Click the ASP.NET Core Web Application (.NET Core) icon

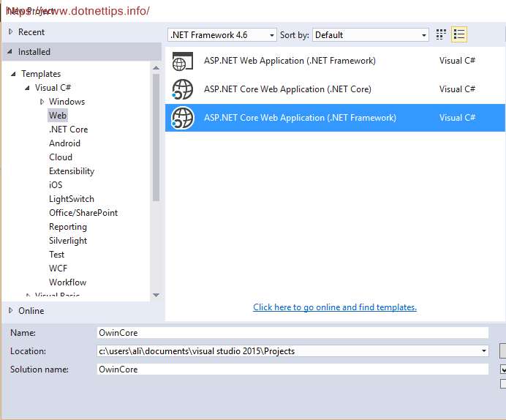[x=183, y=89]
